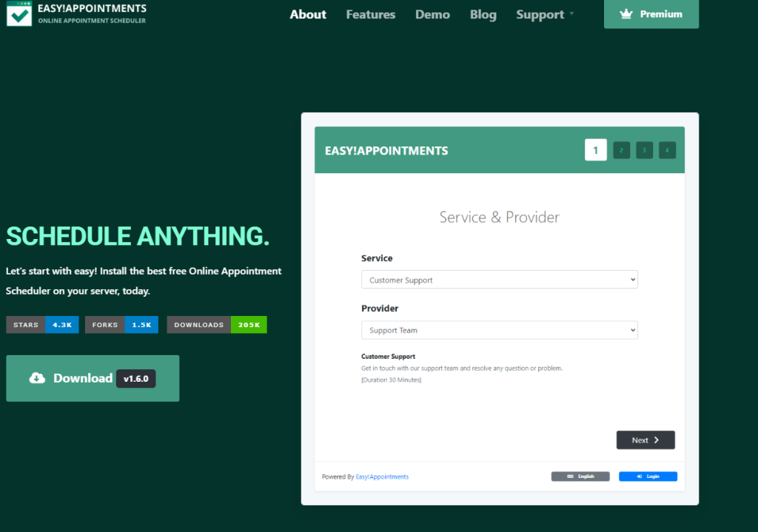
Task: Select booking step 1 indicator
Action: click(x=596, y=150)
